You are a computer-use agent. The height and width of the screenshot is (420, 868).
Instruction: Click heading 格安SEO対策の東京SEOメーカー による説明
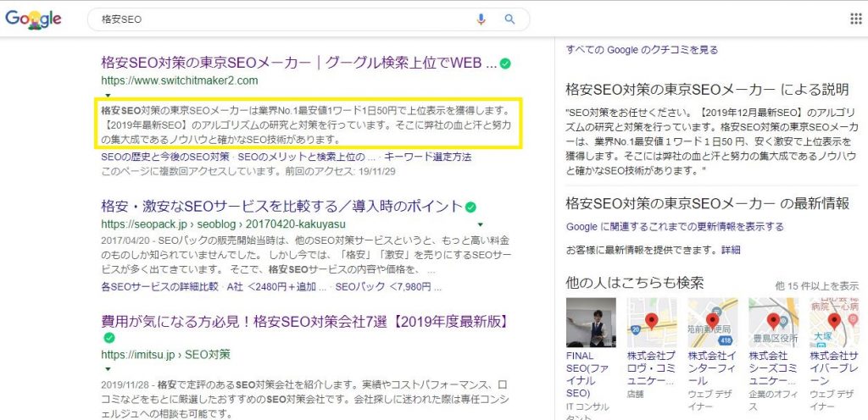707,89
